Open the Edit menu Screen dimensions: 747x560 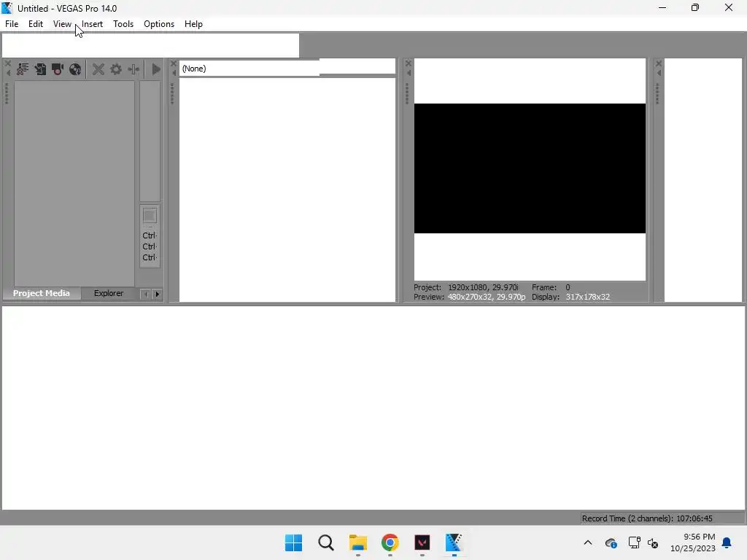pos(35,24)
